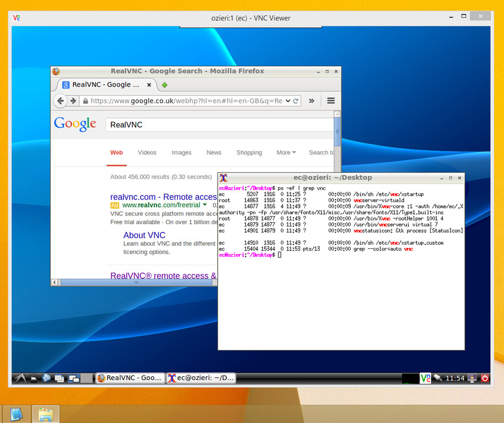The image size is (504, 423).
Task: Switch to the Images search category
Action: [x=181, y=153]
